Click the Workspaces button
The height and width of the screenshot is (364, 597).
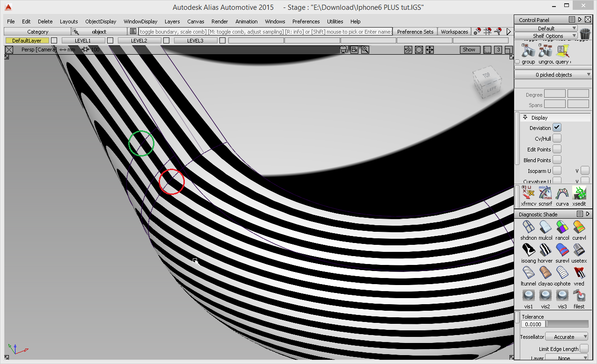454,32
